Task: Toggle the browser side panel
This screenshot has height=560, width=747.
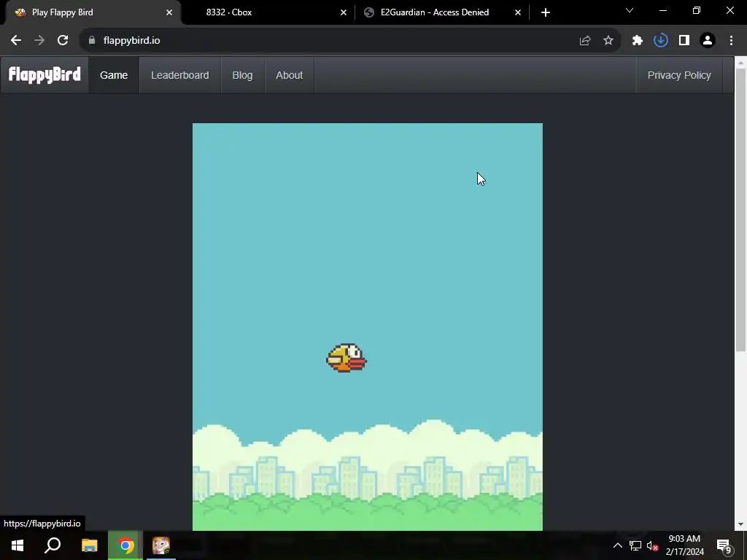Action: click(684, 41)
